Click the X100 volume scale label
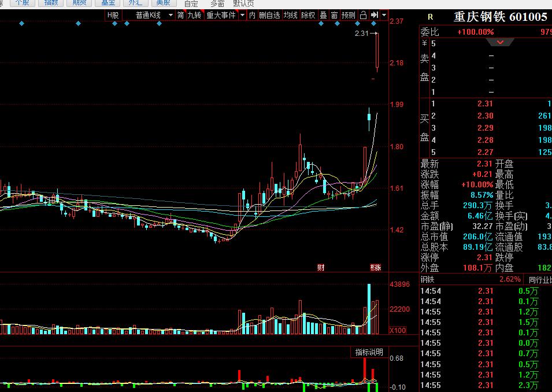Viewport: 552px width, 392px height. point(398,330)
